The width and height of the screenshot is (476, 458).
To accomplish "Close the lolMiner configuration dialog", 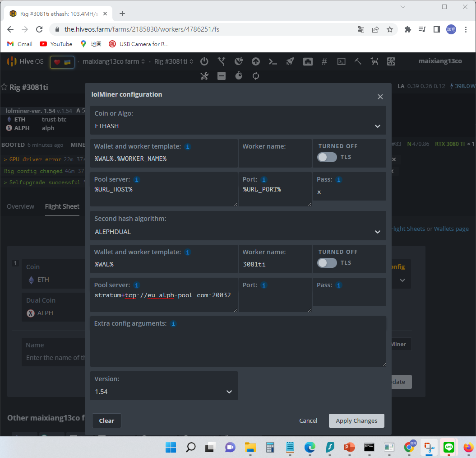I will tap(380, 97).
